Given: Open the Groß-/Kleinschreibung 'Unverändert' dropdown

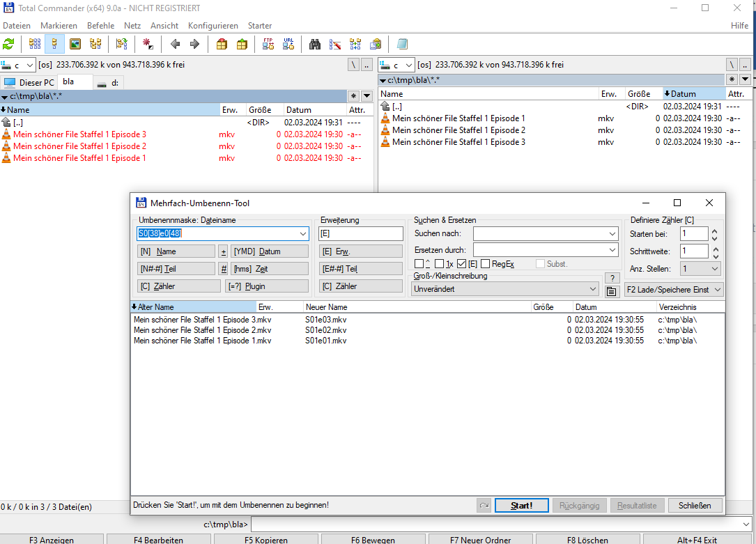Looking at the screenshot, I should pyautogui.click(x=504, y=289).
